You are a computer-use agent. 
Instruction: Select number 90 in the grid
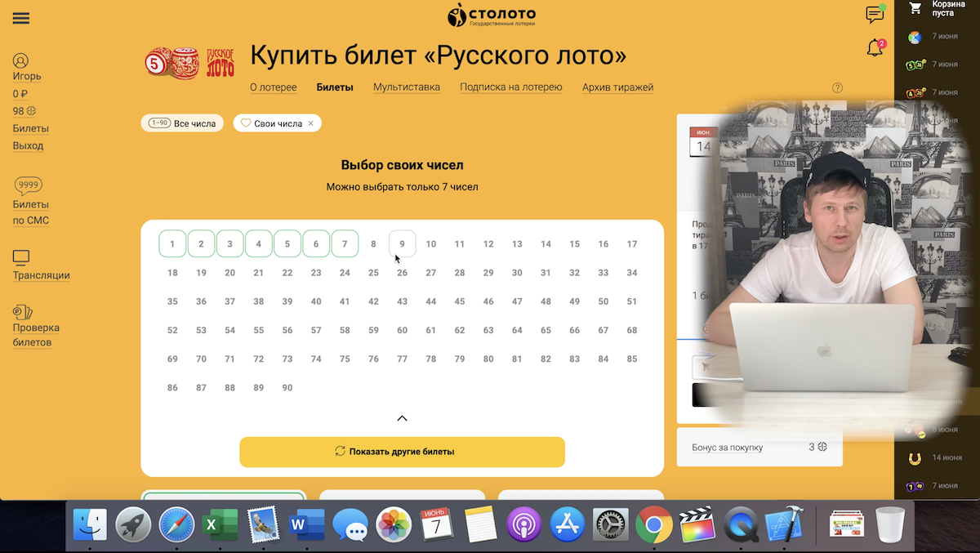click(x=287, y=387)
